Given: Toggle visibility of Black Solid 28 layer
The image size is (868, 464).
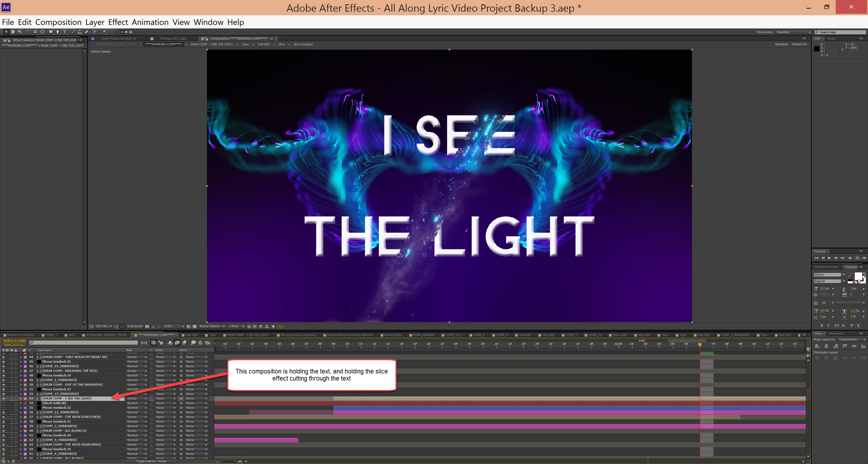Looking at the screenshot, I should click(3, 403).
